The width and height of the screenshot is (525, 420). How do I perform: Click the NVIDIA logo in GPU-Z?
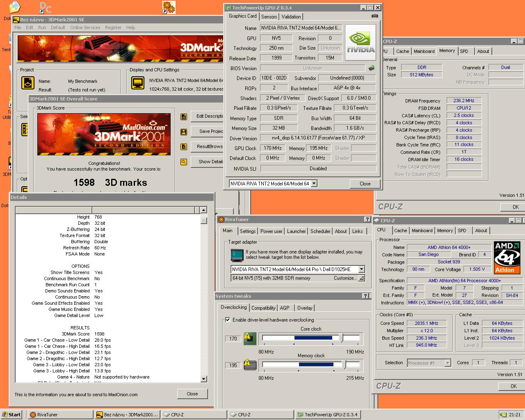[361, 43]
